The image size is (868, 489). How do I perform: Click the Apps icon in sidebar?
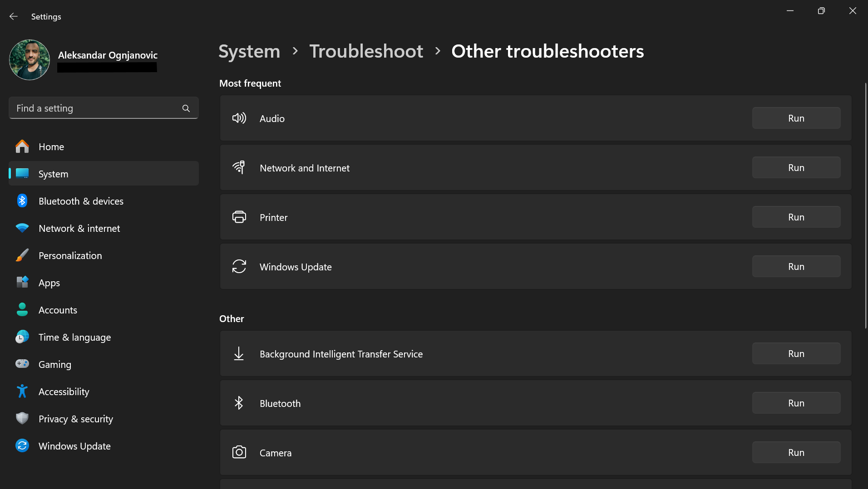point(22,283)
